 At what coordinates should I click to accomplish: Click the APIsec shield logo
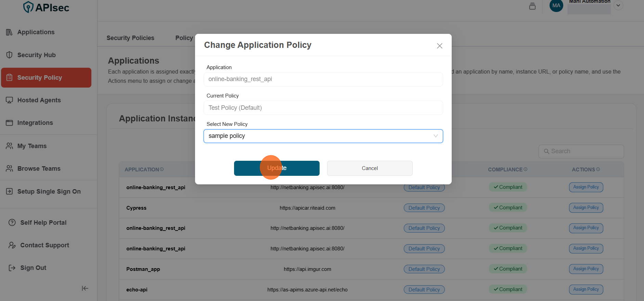point(28,7)
